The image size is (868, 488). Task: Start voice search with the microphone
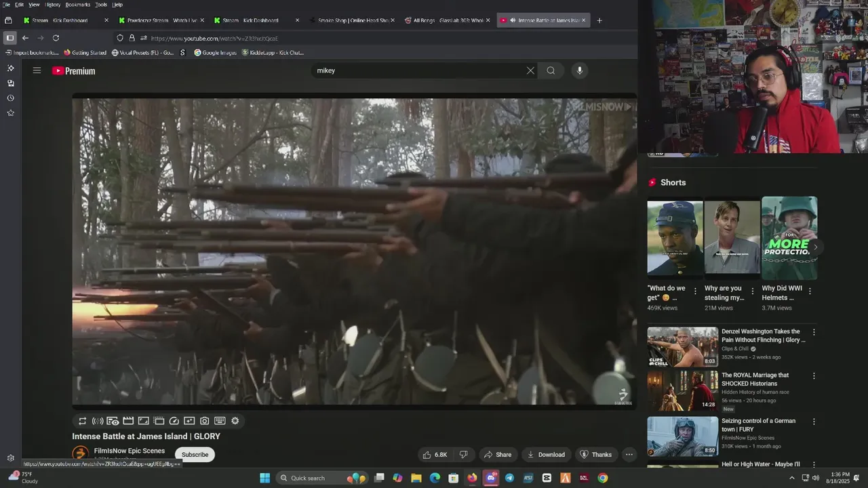coord(579,70)
